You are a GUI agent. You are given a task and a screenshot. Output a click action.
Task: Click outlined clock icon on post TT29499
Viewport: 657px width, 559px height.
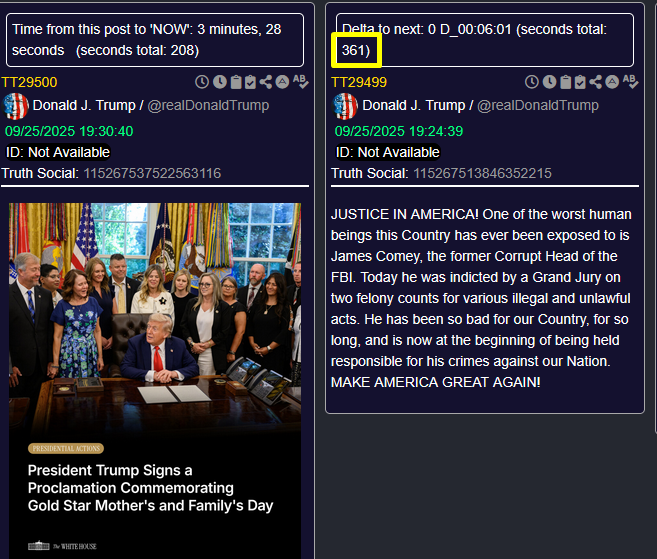tap(531, 82)
